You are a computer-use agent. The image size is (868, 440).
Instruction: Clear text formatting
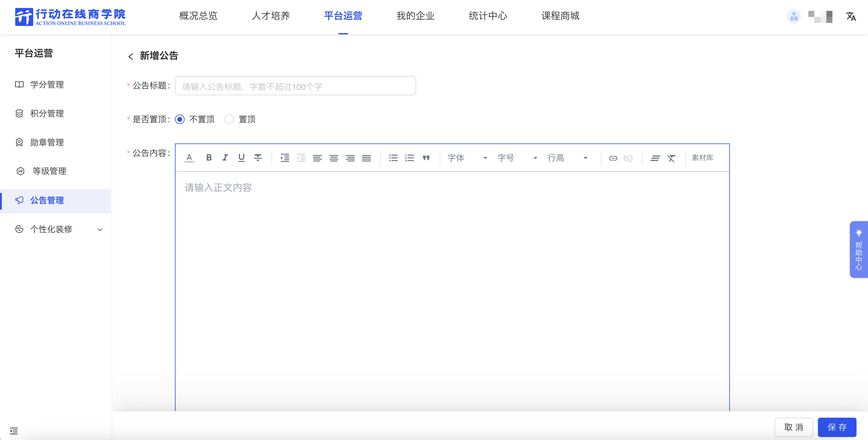(x=671, y=158)
